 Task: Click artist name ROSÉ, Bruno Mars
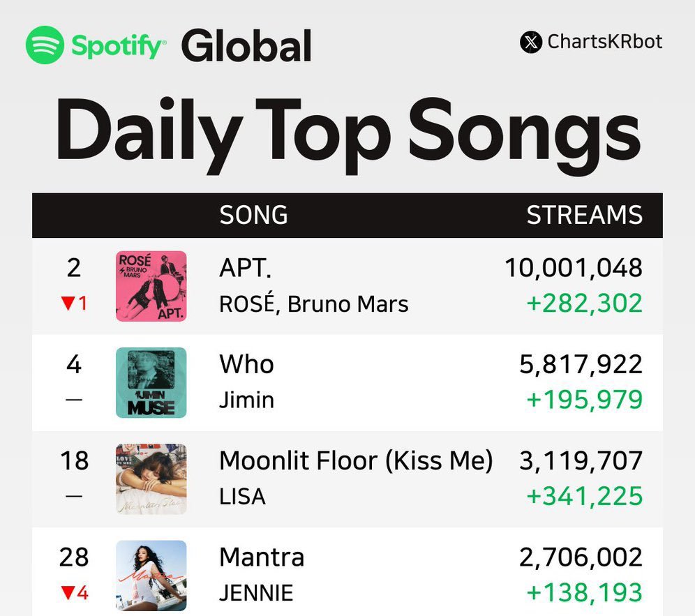[x=314, y=303]
